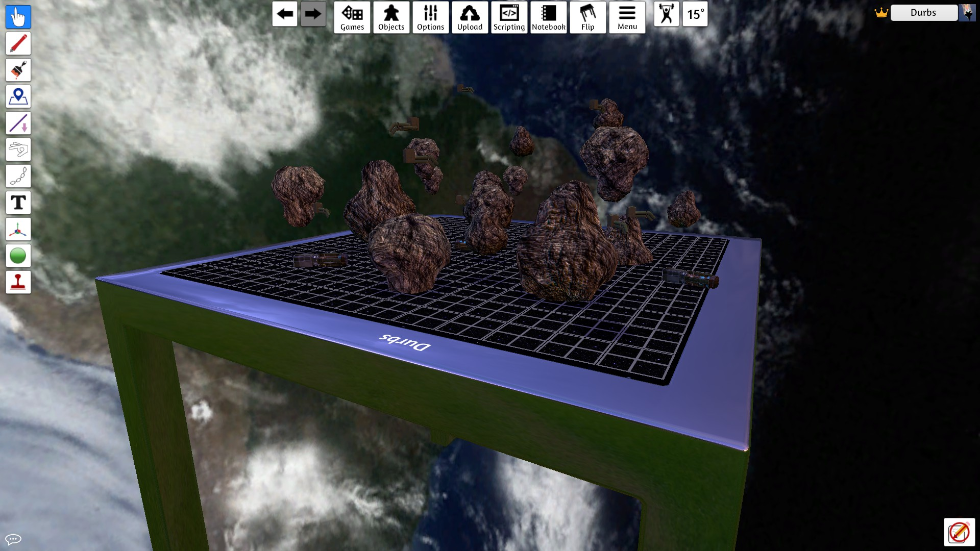This screenshot has height=551, width=980.
Task: Select the Gizmo axis tool
Action: (x=18, y=229)
